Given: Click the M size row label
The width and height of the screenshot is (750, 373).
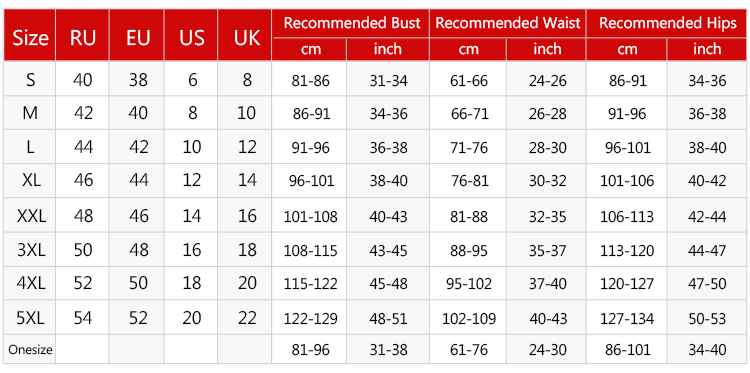Looking at the screenshot, I should pos(31,113).
